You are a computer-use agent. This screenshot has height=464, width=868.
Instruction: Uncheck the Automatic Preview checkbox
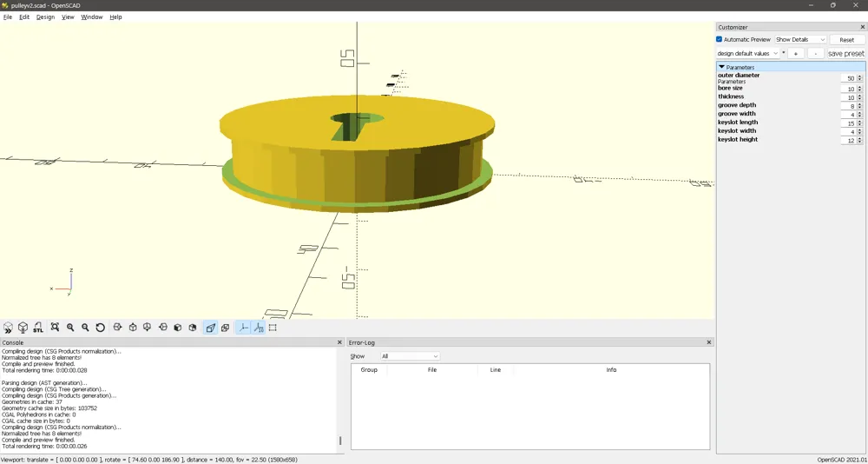tap(719, 39)
